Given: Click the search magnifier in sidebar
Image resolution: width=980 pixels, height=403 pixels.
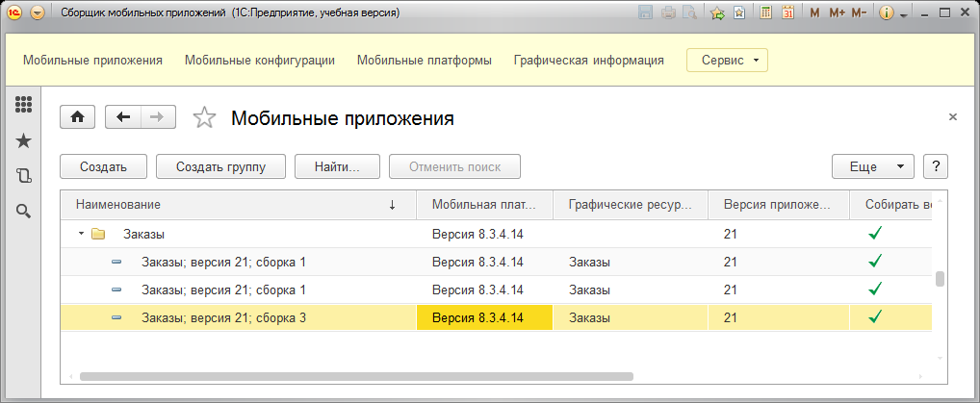Looking at the screenshot, I should point(24,211).
